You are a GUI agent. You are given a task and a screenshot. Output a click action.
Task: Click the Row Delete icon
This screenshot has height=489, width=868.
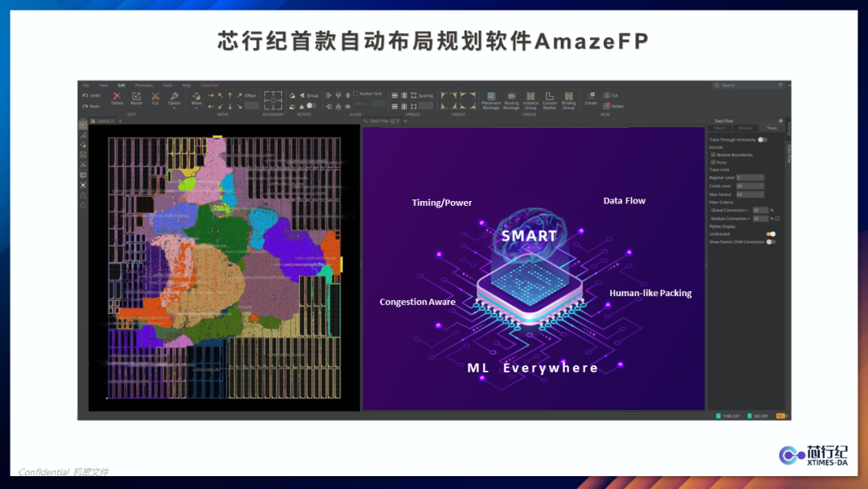607,106
